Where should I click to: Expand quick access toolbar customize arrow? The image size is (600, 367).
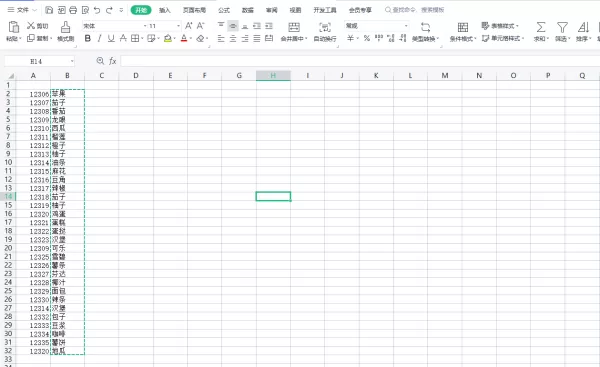tap(121, 10)
